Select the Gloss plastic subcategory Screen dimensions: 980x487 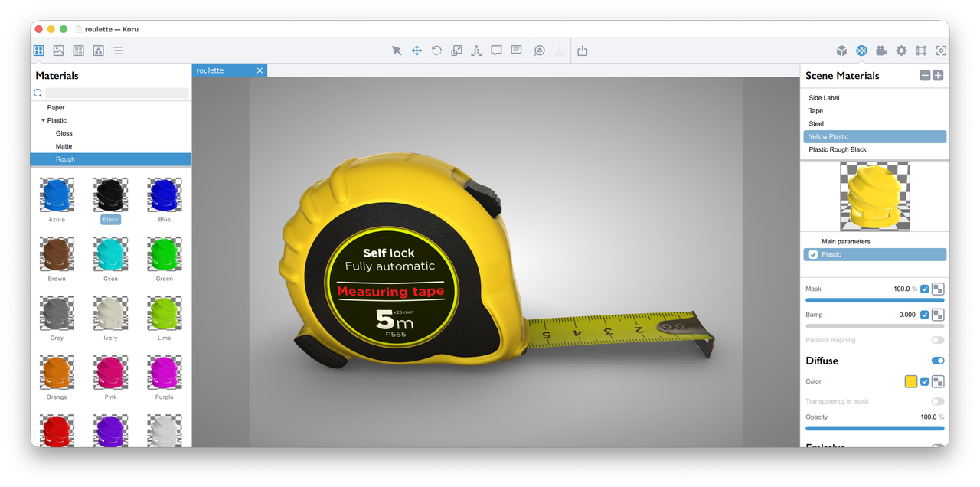[x=111, y=133]
